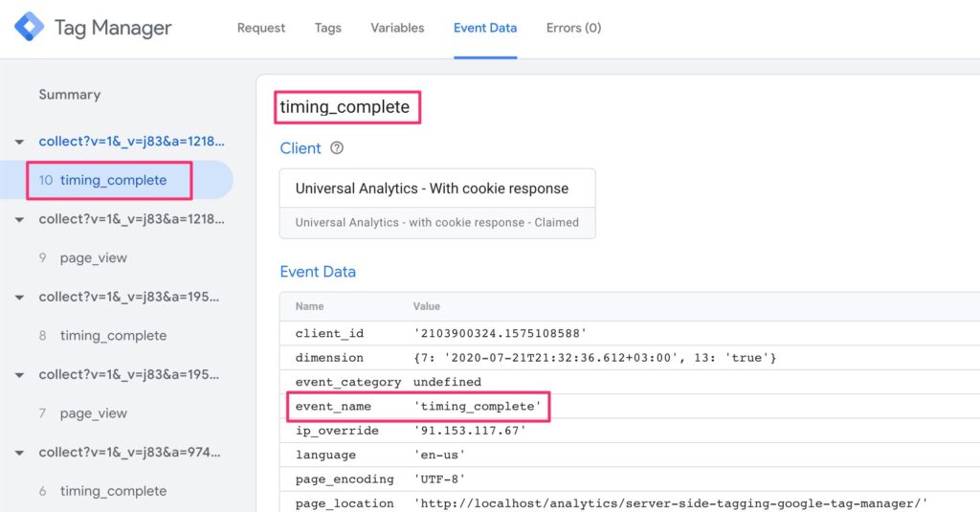The image size is (980, 512).
Task: Collapse the fourth collect request arrow
Action: (19, 374)
